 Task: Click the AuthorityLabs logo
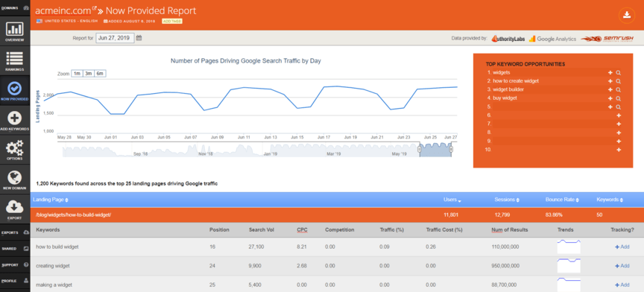point(508,39)
